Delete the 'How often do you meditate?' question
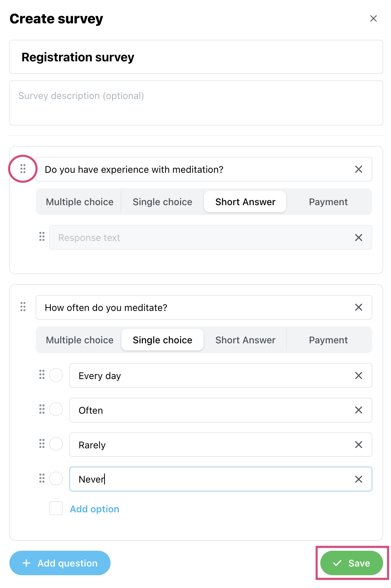The width and height of the screenshot is (391, 588). click(359, 307)
